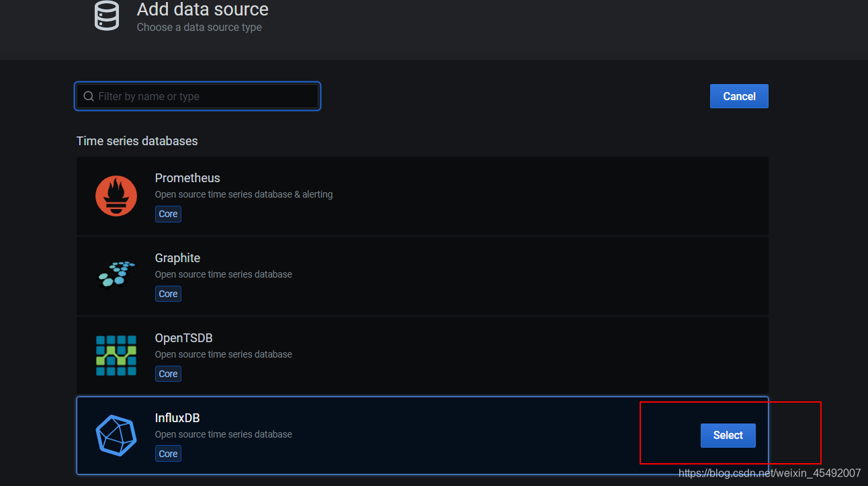Click the Core badge under Prometheus
868x486 pixels.
click(168, 214)
